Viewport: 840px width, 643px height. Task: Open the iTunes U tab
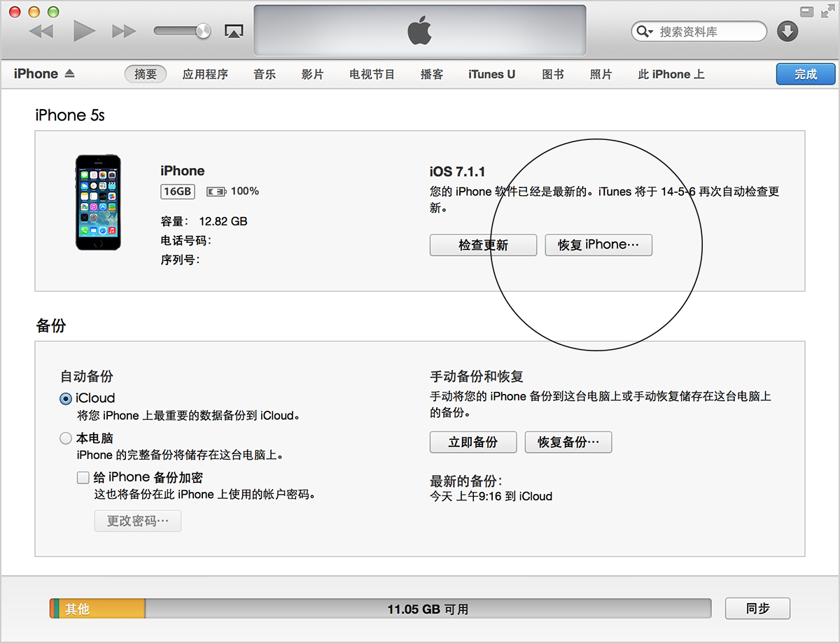pos(491,74)
